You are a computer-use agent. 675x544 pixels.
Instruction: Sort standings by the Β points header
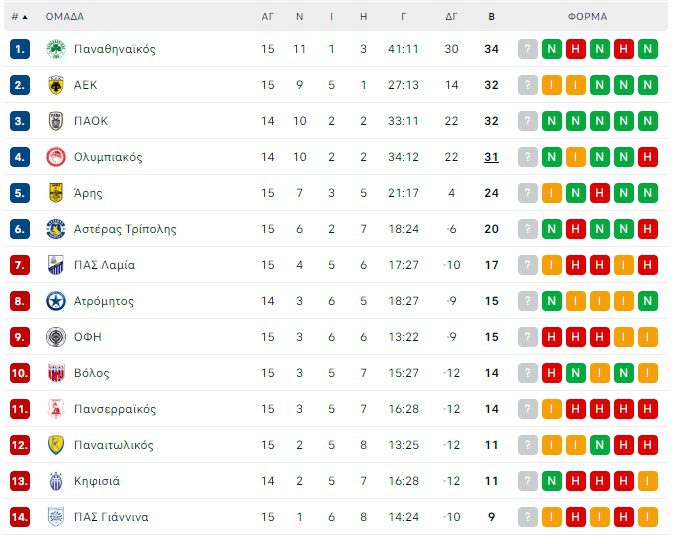(x=491, y=17)
